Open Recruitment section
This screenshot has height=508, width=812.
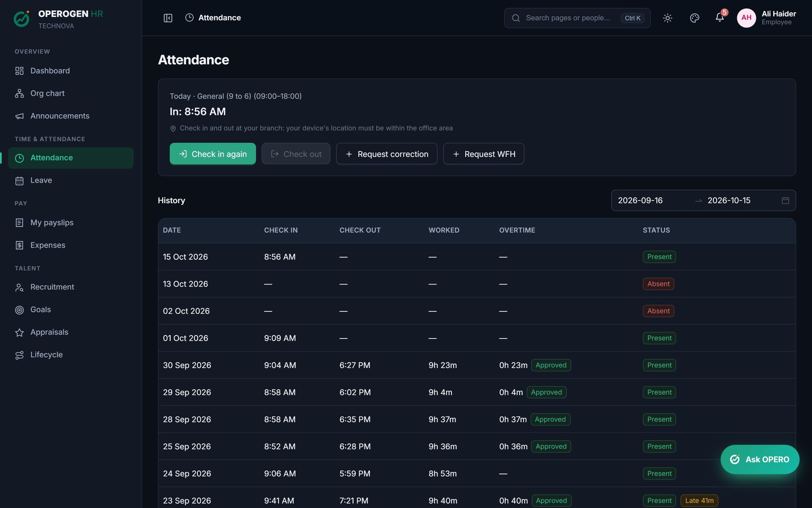[x=71, y=287]
